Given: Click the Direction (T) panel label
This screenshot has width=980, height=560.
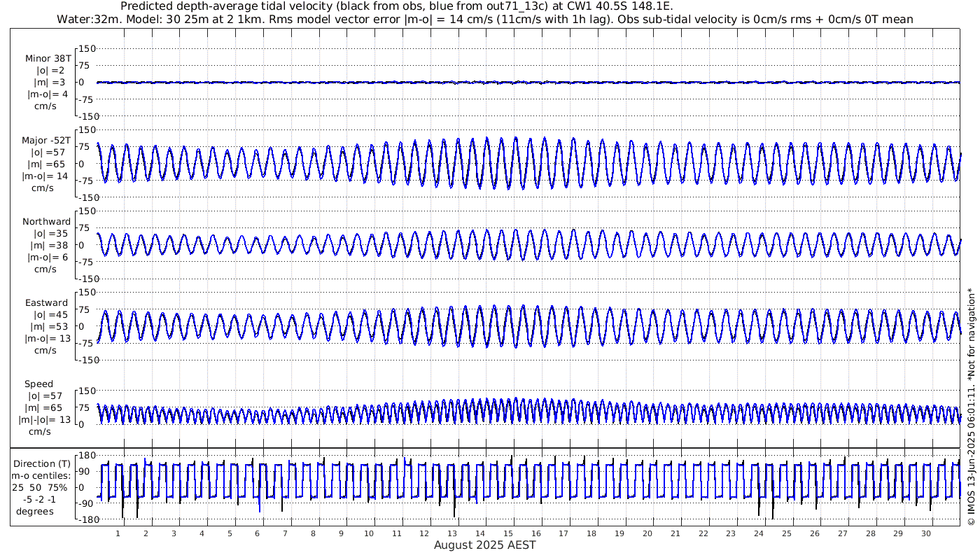Looking at the screenshot, I should (x=42, y=463).
